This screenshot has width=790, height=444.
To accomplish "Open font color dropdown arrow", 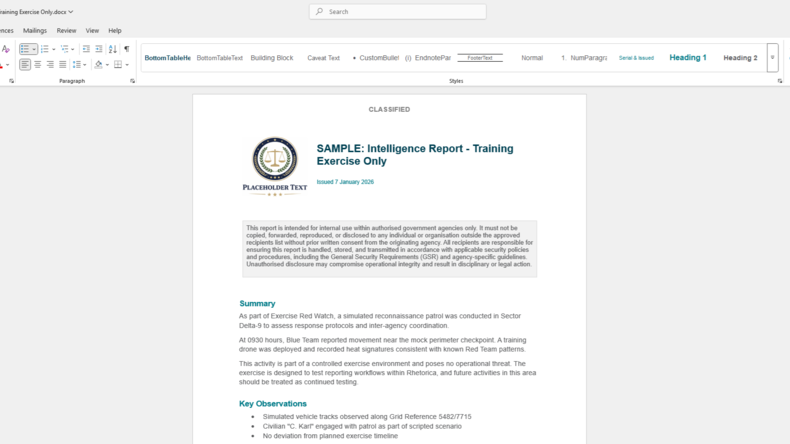I will [x=8, y=65].
